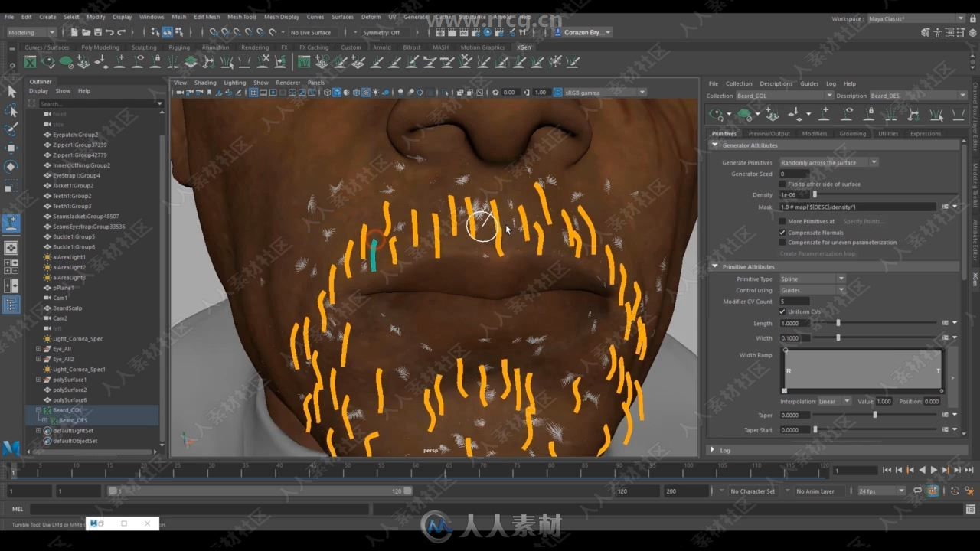The height and width of the screenshot is (551, 980).
Task: Uncheck Compensate Normals checkbox
Action: (x=782, y=232)
